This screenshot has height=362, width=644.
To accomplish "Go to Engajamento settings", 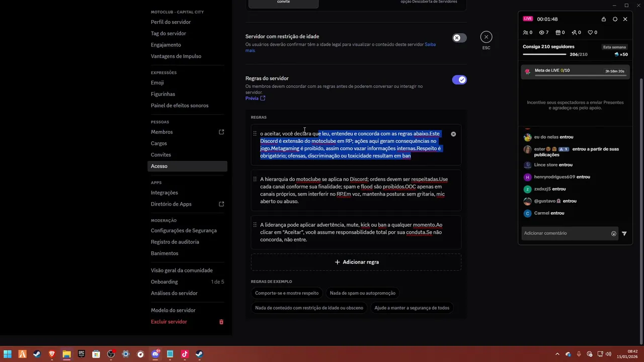I will click(166, 45).
